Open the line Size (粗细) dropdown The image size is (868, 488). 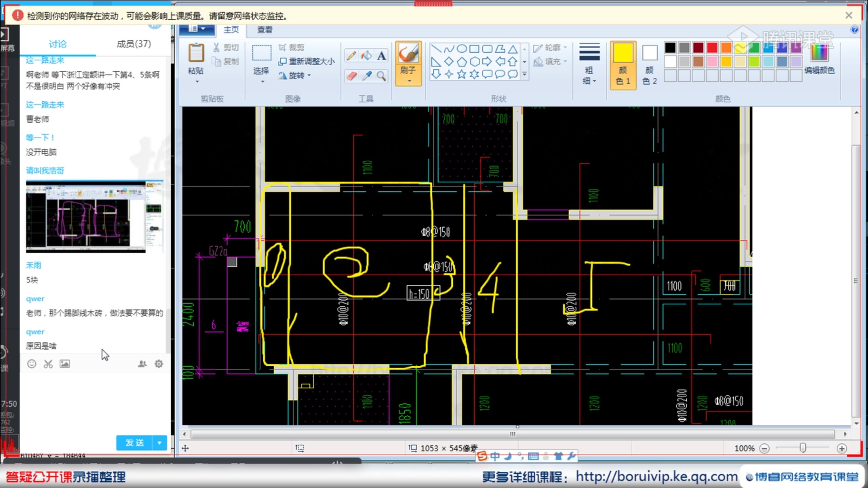click(x=589, y=64)
